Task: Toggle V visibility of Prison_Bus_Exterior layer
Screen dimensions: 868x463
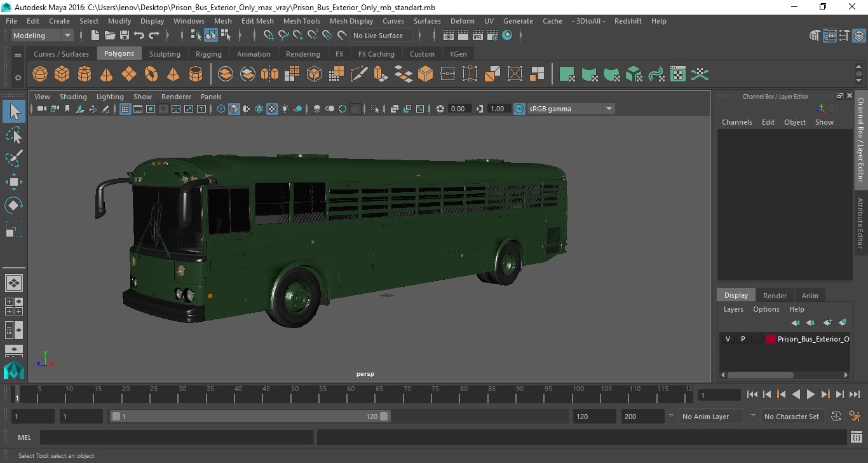Action: pyautogui.click(x=728, y=339)
